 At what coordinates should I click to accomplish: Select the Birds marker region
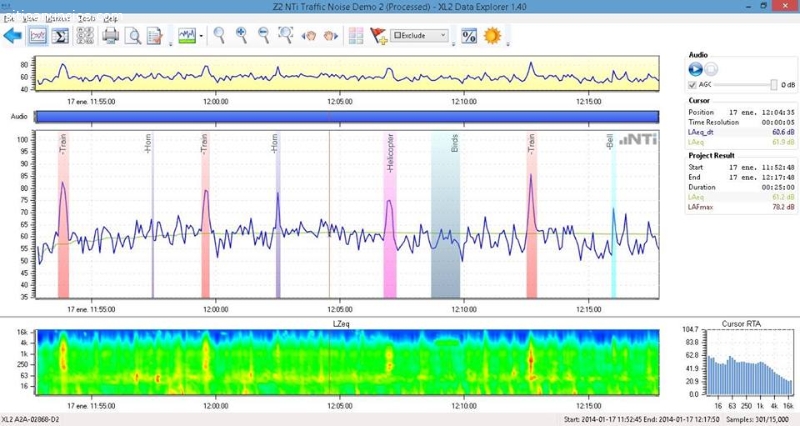[x=445, y=215]
